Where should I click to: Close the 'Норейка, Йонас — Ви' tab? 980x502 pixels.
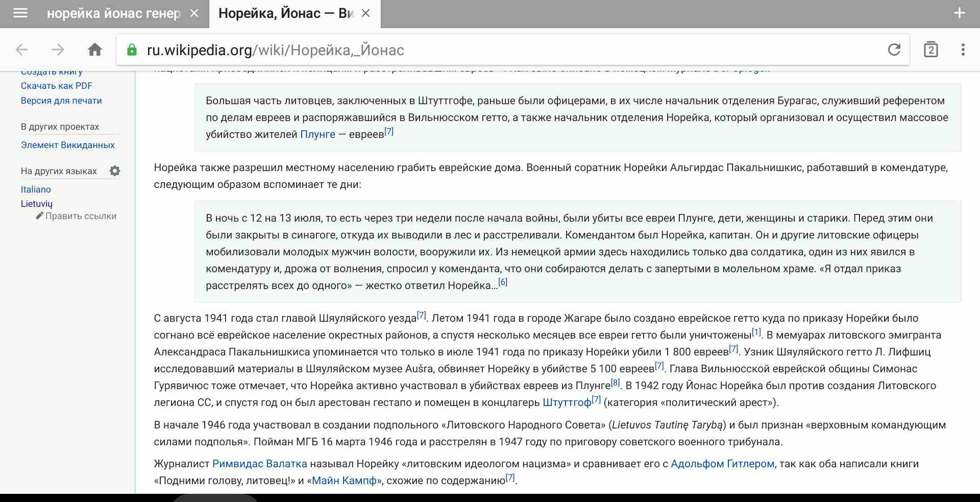pyautogui.click(x=365, y=13)
